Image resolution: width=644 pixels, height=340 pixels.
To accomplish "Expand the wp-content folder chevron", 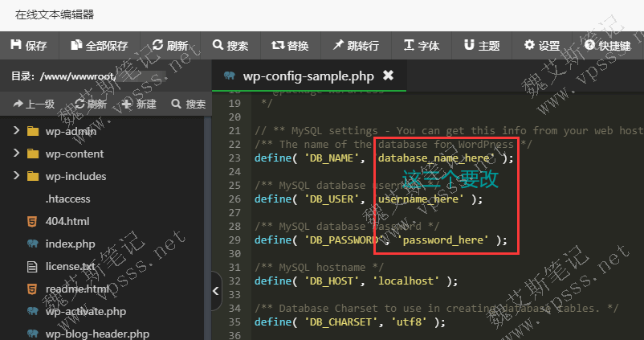I will pyautogui.click(x=16, y=154).
